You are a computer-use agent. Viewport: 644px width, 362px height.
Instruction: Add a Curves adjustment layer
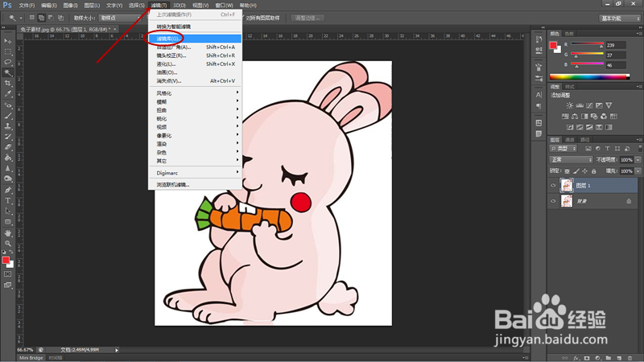tap(589, 105)
